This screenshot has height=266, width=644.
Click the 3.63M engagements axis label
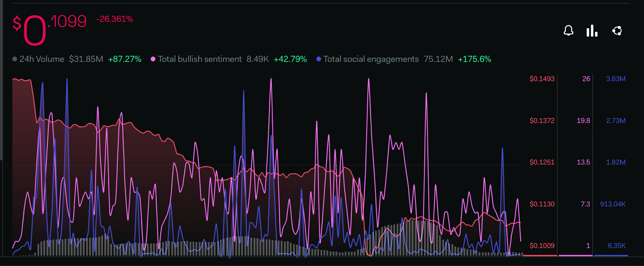click(x=616, y=79)
